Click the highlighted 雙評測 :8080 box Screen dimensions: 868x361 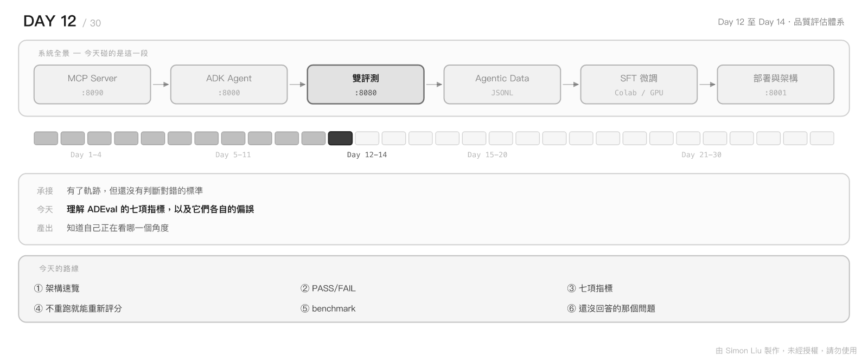point(366,85)
